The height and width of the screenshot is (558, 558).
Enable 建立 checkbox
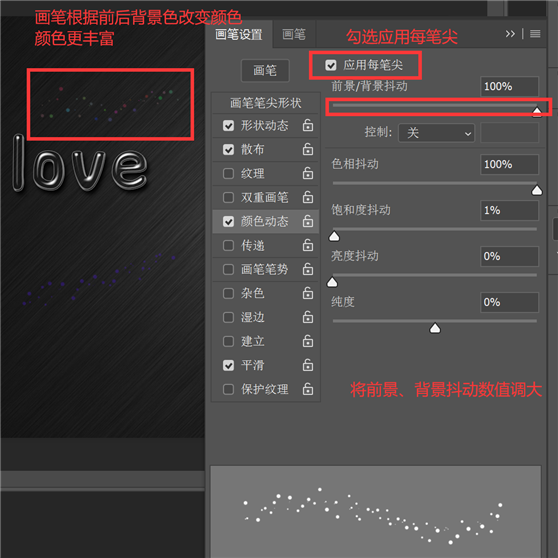[x=228, y=341]
